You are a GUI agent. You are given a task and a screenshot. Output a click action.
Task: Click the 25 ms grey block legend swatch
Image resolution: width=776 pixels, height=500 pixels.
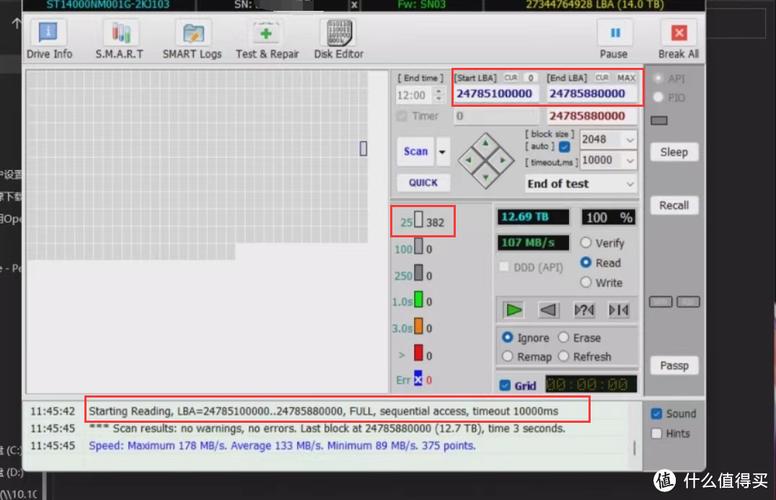(419, 219)
